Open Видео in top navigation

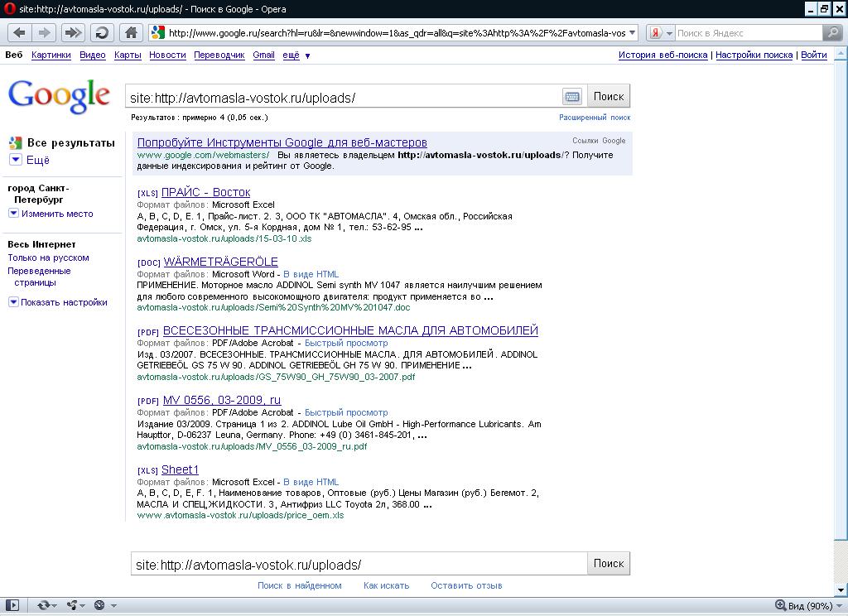click(x=93, y=55)
